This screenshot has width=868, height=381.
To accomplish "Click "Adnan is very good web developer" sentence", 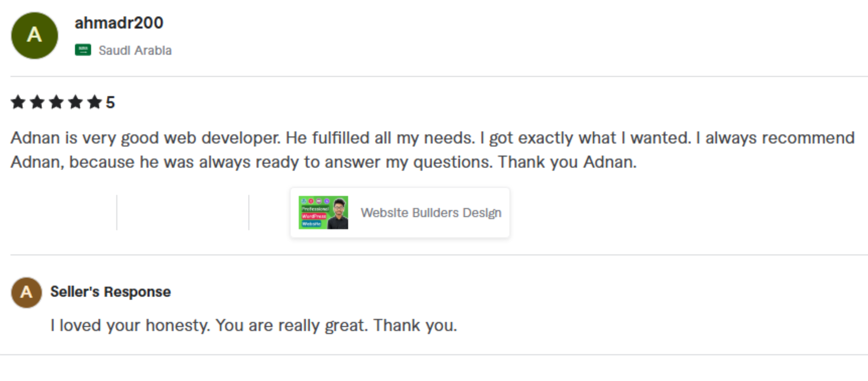I will coord(145,138).
